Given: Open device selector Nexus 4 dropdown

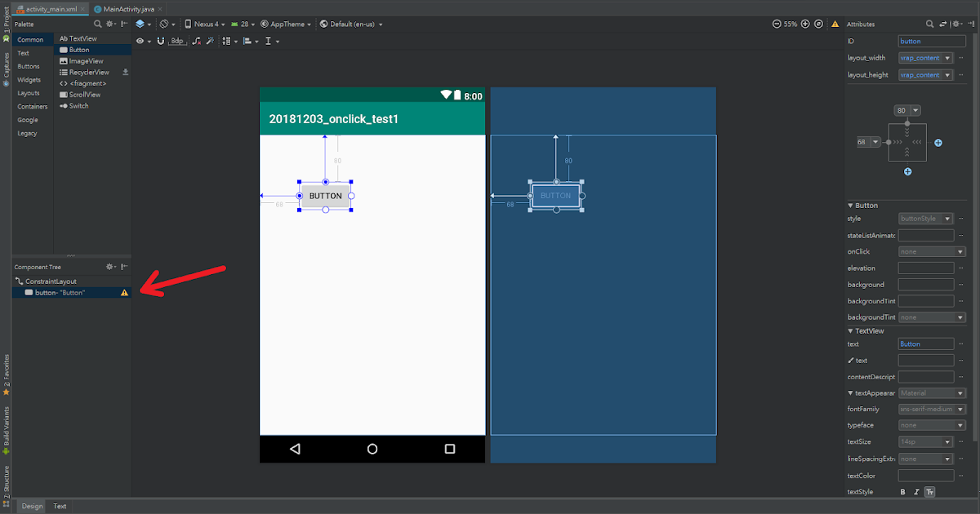Looking at the screenshot, I should click(205, 24).
